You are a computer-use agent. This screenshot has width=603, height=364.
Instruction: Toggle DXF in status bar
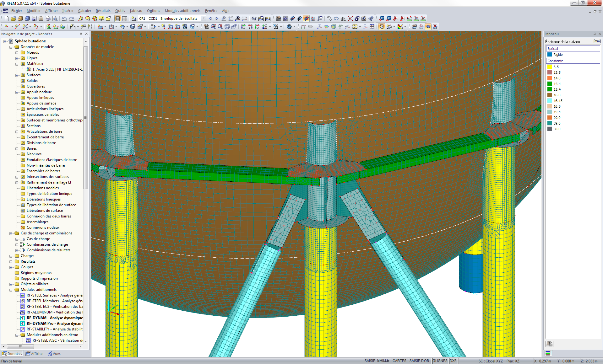453,361
